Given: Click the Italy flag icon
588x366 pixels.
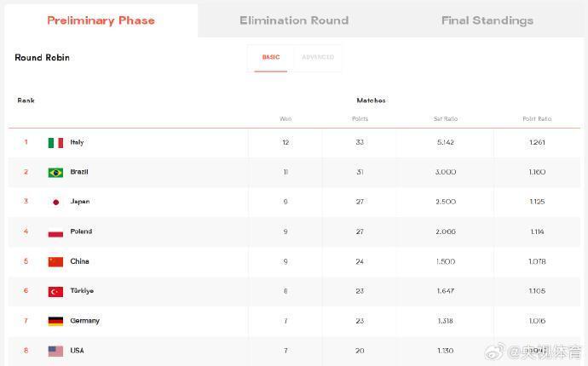Looking at the screenshot, I should coord(55,143).
